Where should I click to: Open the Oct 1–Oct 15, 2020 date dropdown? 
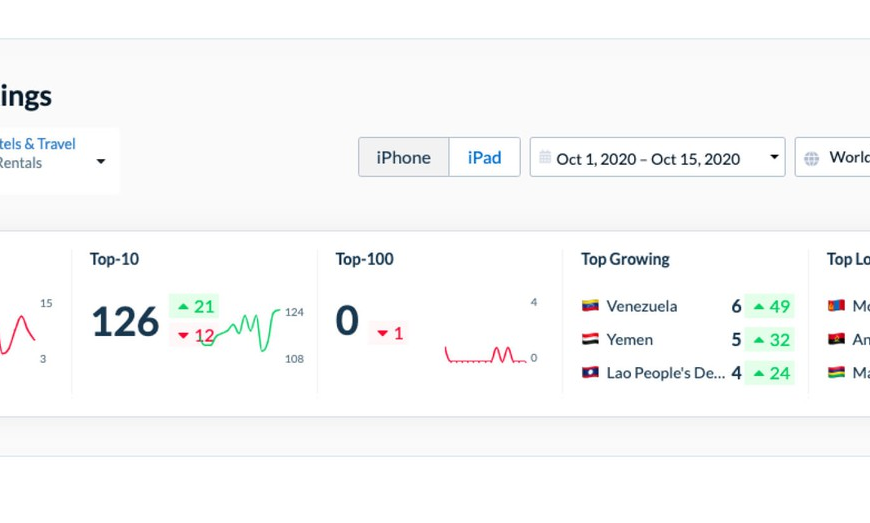click(x=657, y=157)
